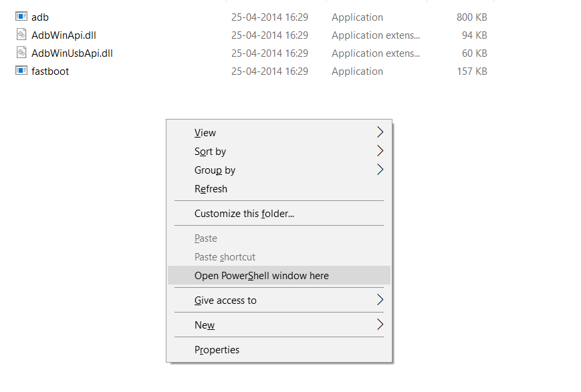Click the New menu entry label
This screenshot has width=581, height=392.
point(205,325)
